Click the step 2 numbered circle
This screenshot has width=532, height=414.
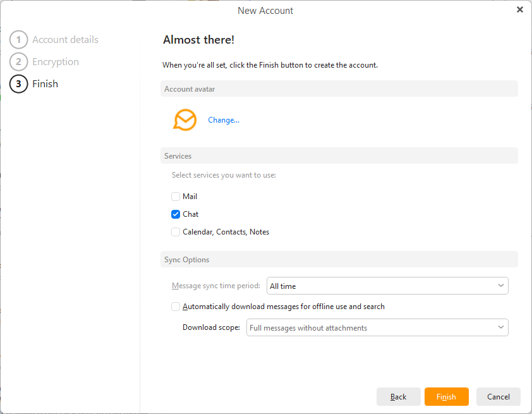tap(19, 62)
